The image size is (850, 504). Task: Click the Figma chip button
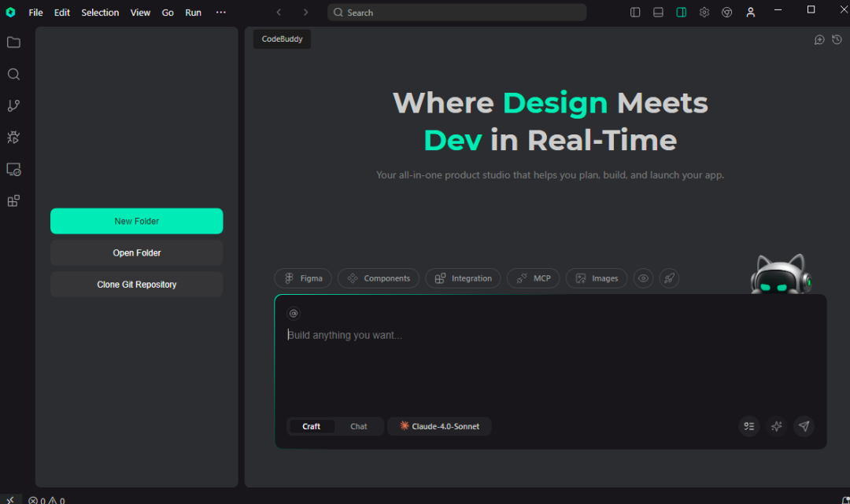point(303,278)
